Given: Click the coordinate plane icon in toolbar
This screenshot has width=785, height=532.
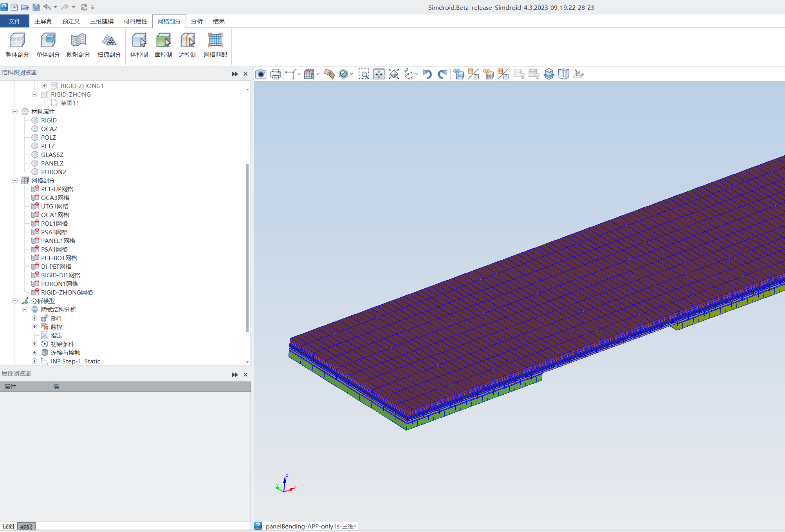Looking at the screenshot, I should 579,74.
